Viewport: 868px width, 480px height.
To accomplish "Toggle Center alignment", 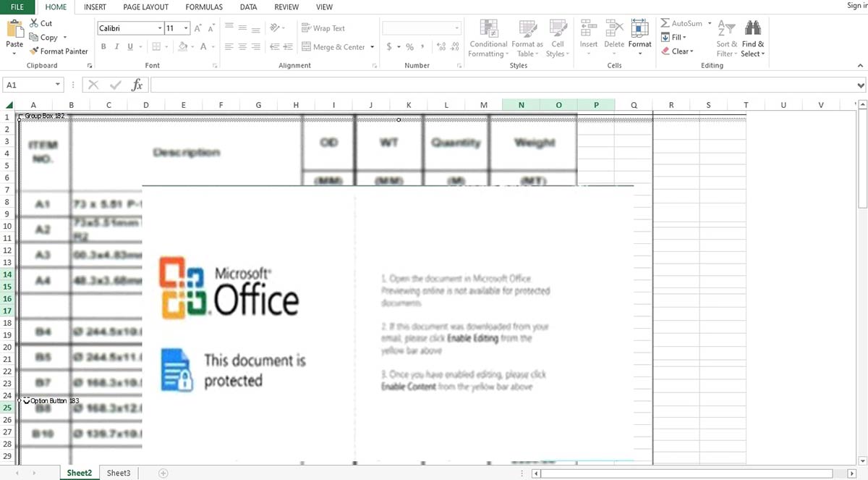I will point(242,46).
